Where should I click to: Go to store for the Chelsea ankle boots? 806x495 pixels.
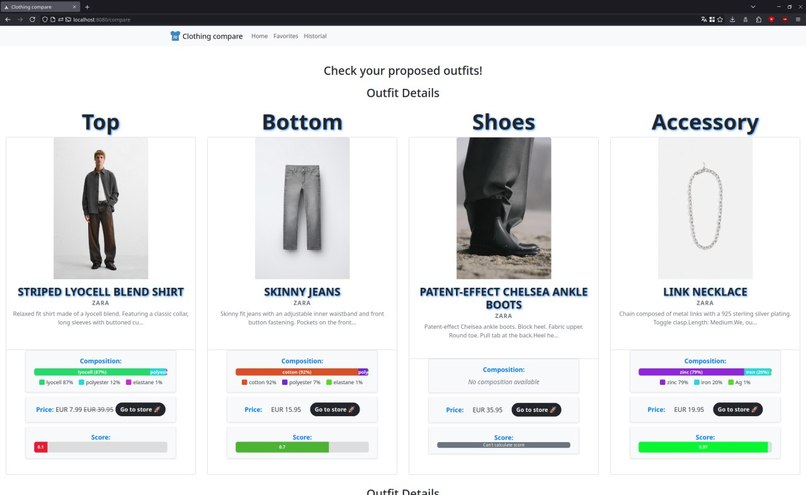click(x=536, y=410)
